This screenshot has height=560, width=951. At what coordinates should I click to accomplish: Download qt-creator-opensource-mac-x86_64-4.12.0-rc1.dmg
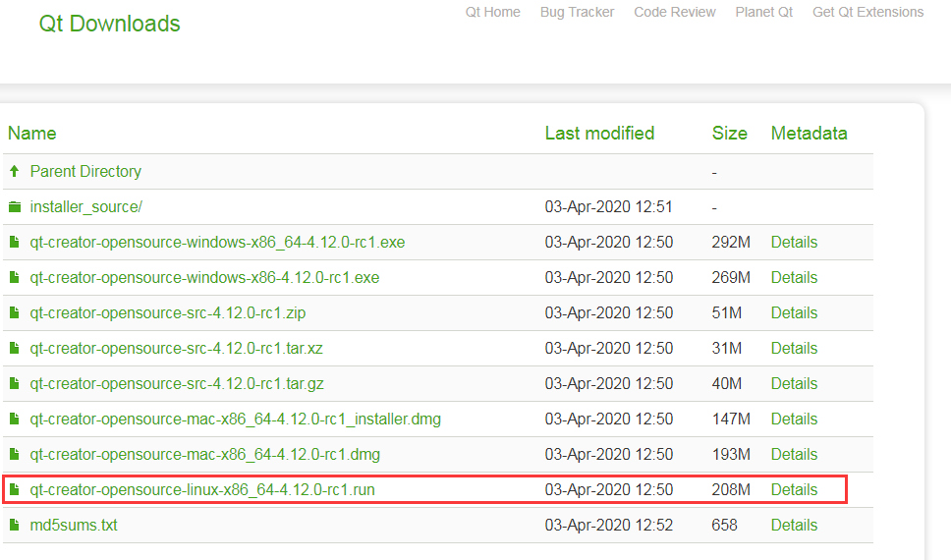(205, 455)
